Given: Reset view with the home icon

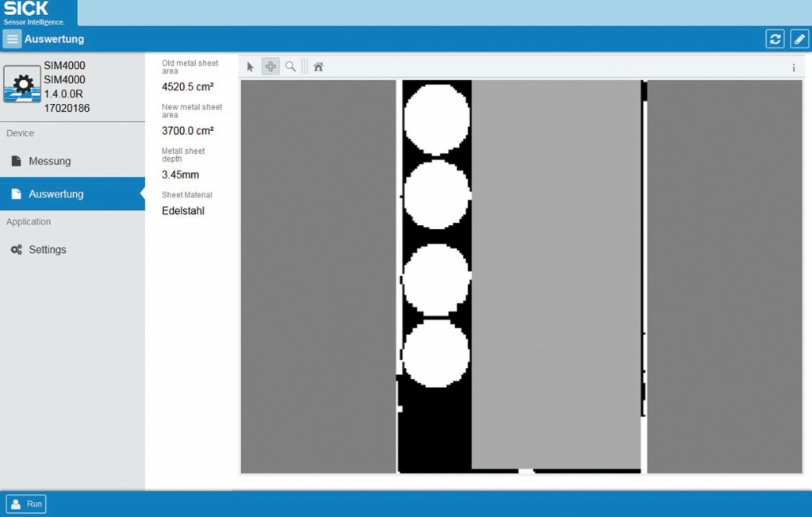Looking at the screenshot, I should pos(318,67).
